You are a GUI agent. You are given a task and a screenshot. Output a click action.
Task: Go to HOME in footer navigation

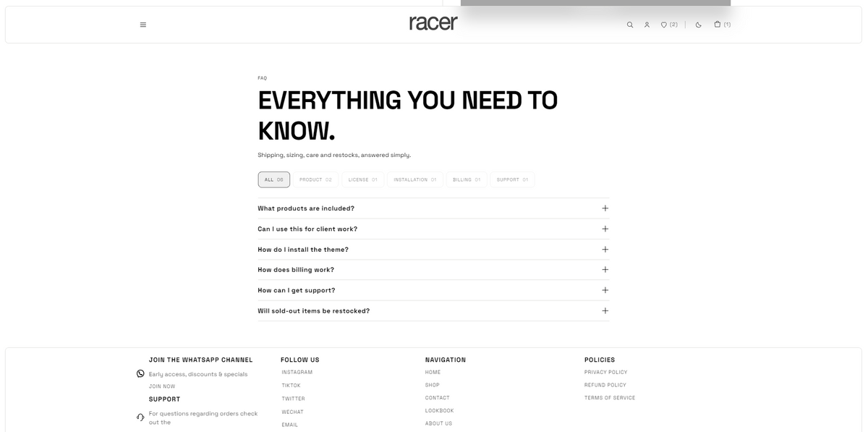(433, 372)
